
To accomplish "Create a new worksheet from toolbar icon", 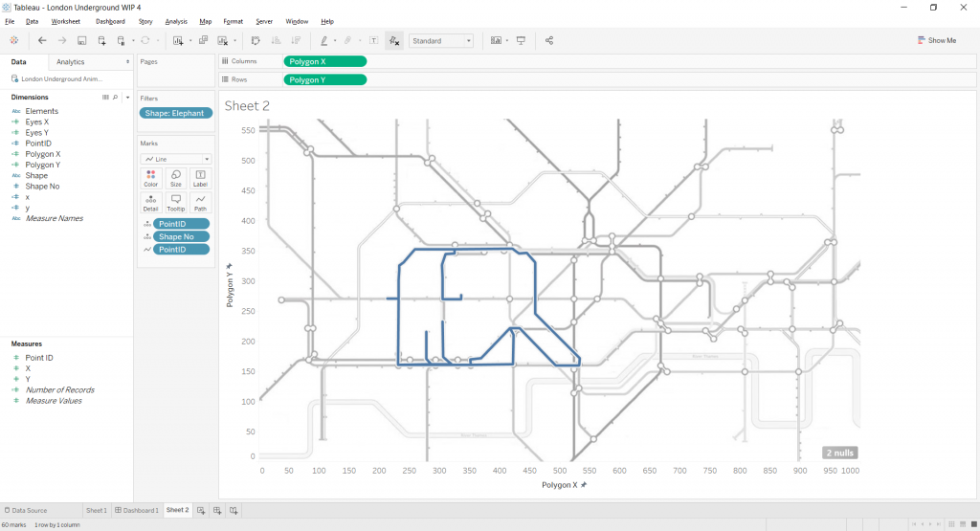I will pyautogui.click(x=178, y=40).
